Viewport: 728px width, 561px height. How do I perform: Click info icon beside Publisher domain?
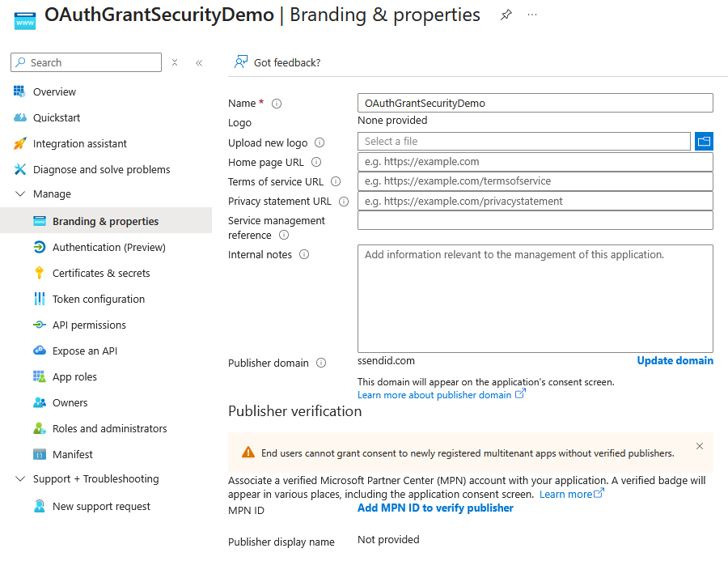(x=321, y=363)
